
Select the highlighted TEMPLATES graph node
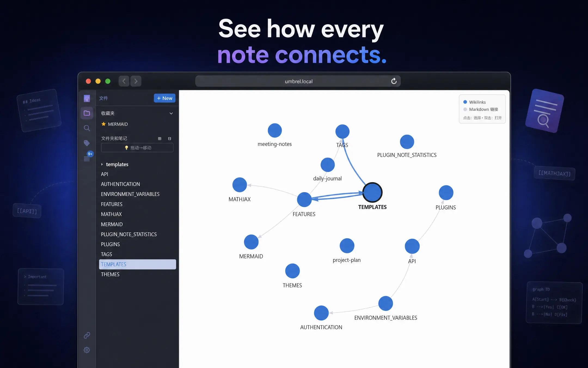372,192
